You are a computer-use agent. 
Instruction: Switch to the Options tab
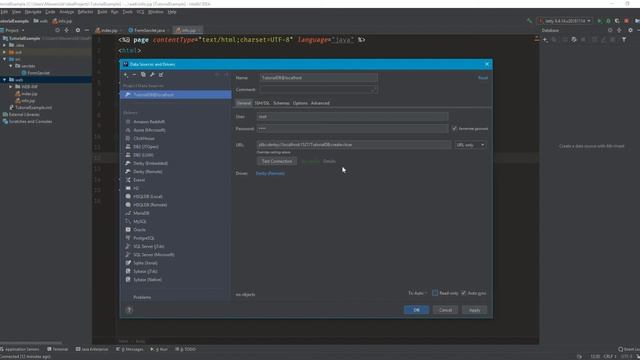point(300,103)
